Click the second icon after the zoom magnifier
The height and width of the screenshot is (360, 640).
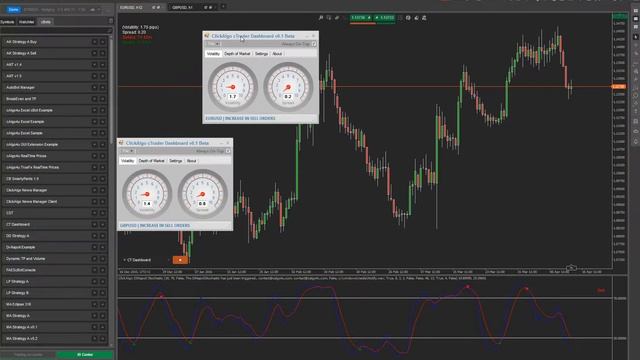tap(337, 18)
